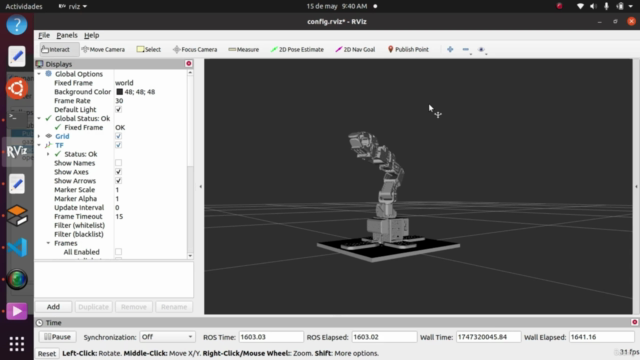Toggle Show Axes checkbox

[x=118, y=172]
